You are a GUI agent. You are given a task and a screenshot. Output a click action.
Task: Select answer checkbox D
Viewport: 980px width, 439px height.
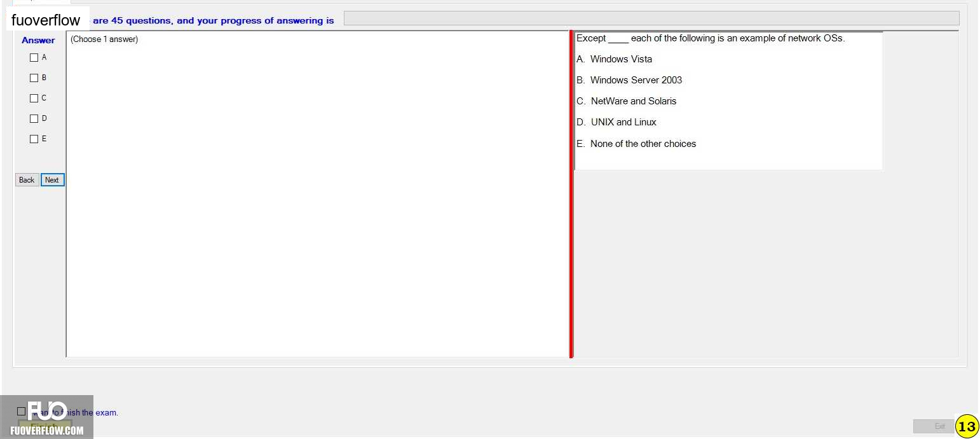pyautogui.click(x=34, y=119)
